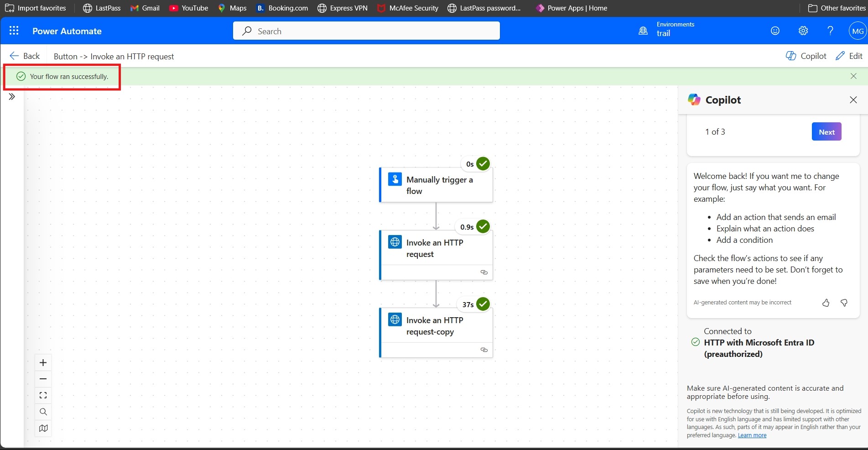Viewport: 868px width, 450px height.
Task: Click the Next button in Copilot
Action: 826,132
